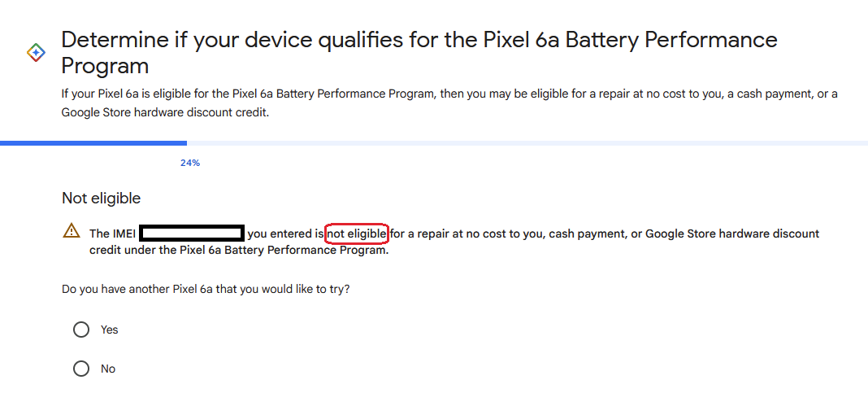Click the 'If your Pixel 6a is eligible' sentence
Image resolution: width=868 pixels, height=406 pixels.
(449, 94)
